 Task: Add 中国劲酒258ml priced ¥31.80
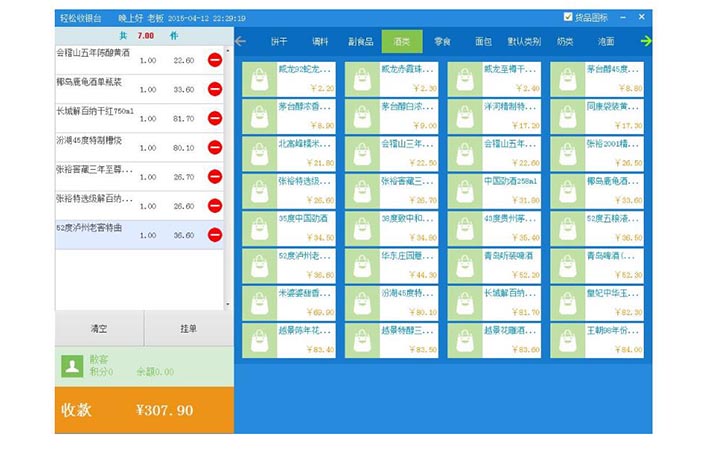click(494, 191)
